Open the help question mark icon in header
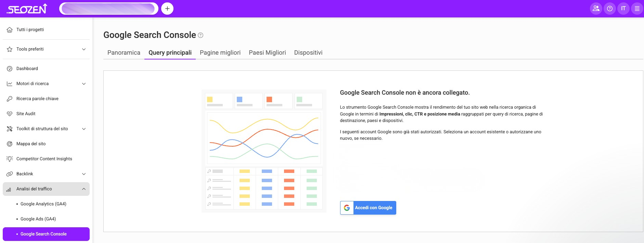The width and height of the screenshot is (644, 243). coord(610,9)
